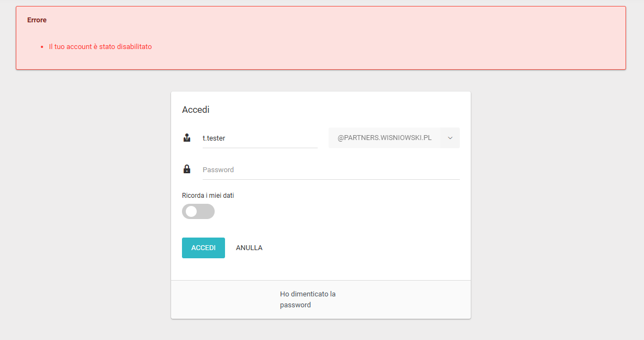Image resolution: width=644 pixels, height=340 pixels.
Task: Click the underline beneath the Password field
Action: point(331,179)
